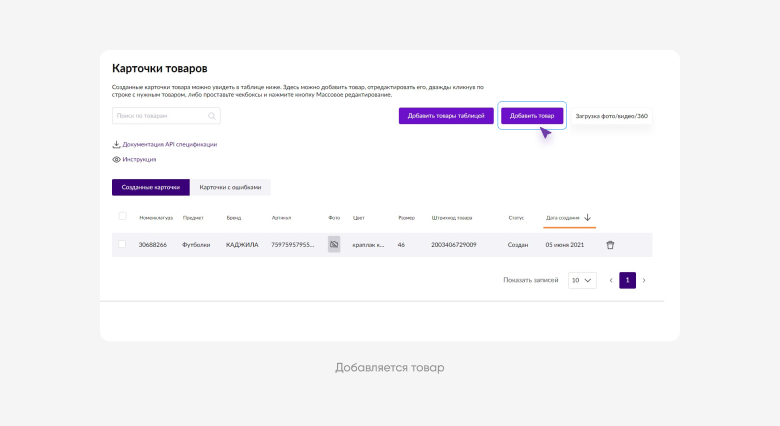Tick the select-all checkbox in the table header
Viewport: 780px width, 426px height.
[x=123, y=216]
